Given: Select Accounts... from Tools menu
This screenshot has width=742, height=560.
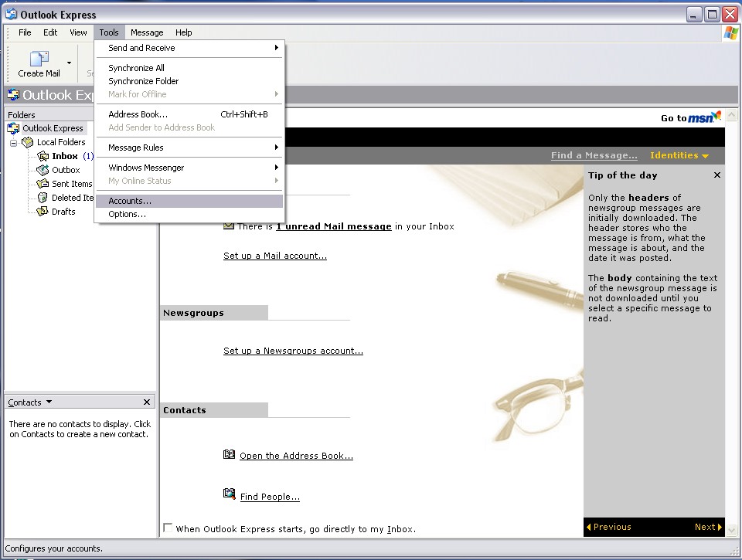Looking at the screenshot, I should tap(189, 201).
